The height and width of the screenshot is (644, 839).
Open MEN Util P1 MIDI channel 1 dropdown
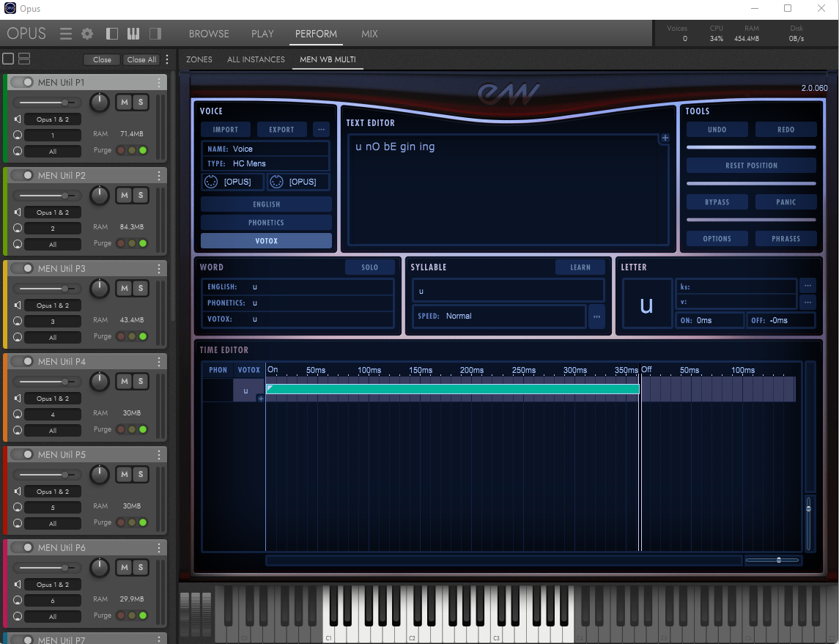point(53,136)
